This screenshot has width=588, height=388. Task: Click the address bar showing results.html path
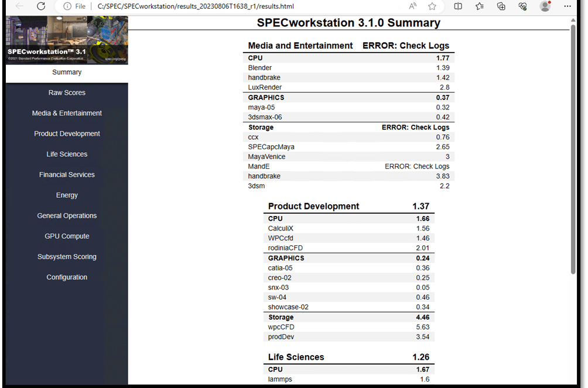(x=196, y=6)
